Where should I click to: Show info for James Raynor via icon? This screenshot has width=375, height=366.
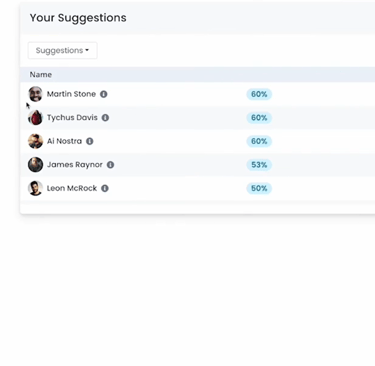click(110, 165)
